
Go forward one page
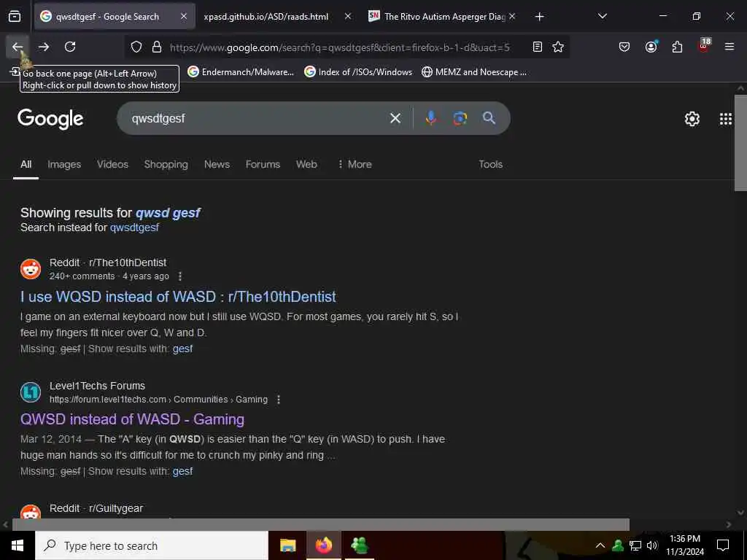(44, 47)
